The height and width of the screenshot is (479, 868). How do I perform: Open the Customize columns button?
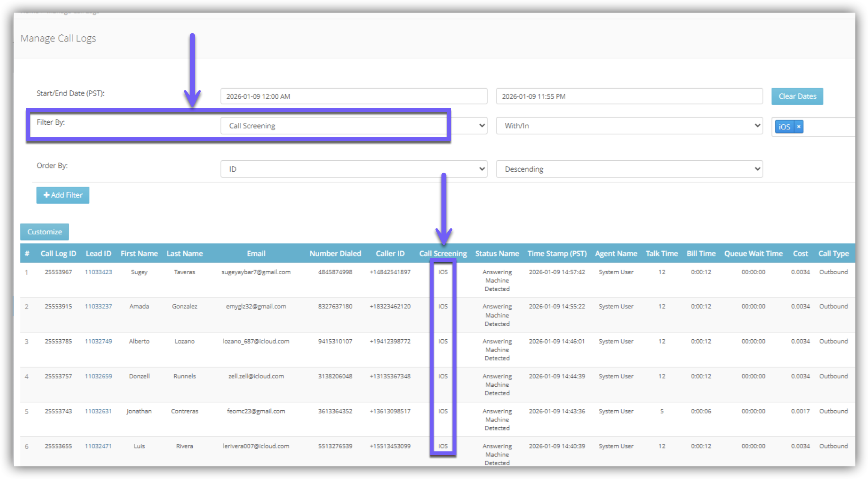tap(45, 232)
